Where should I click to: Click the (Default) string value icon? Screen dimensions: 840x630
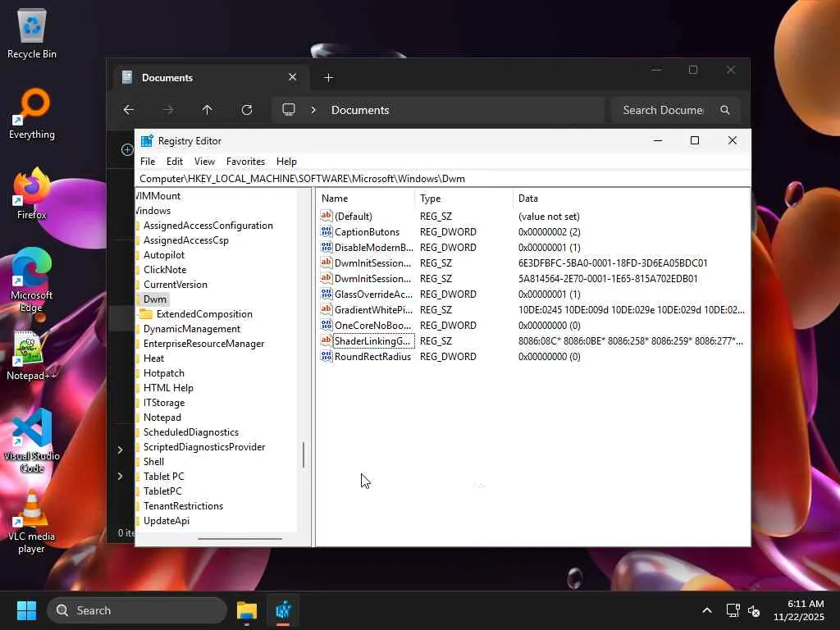tap(326, 217)
